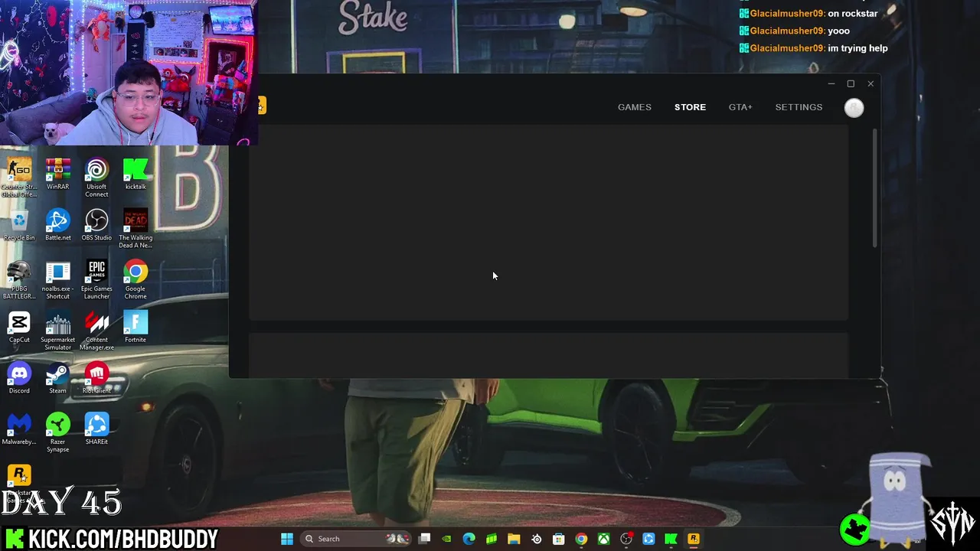Select the Steam desktop icon
Image resolution: width=980 pixels, height=551 pixels.
coord(57,378)
